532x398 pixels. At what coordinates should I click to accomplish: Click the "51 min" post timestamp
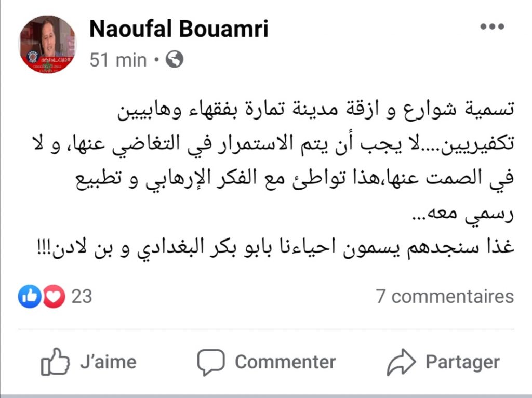click(118, 60)
